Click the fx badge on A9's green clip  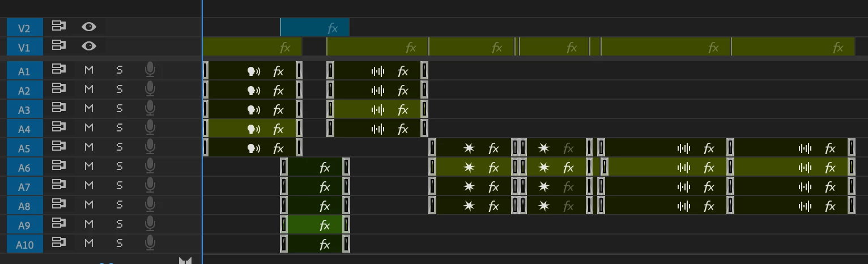point(325,225)
